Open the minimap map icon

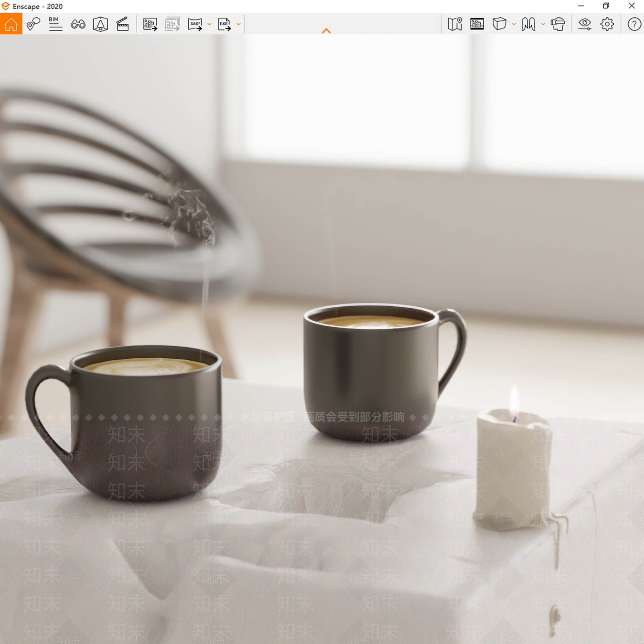coord(455,24)
